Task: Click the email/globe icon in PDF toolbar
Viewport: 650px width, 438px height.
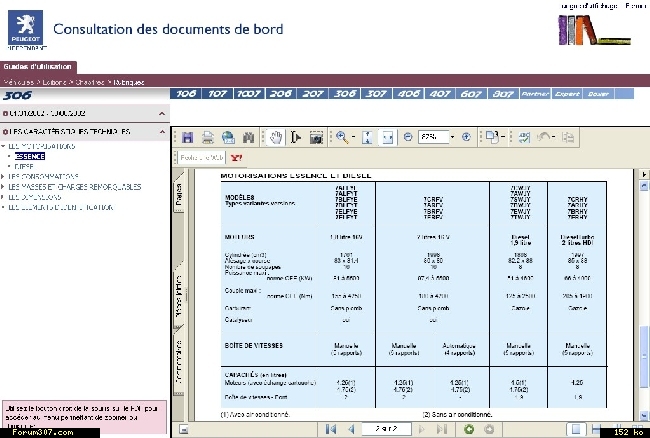Action: pos(228,137)
